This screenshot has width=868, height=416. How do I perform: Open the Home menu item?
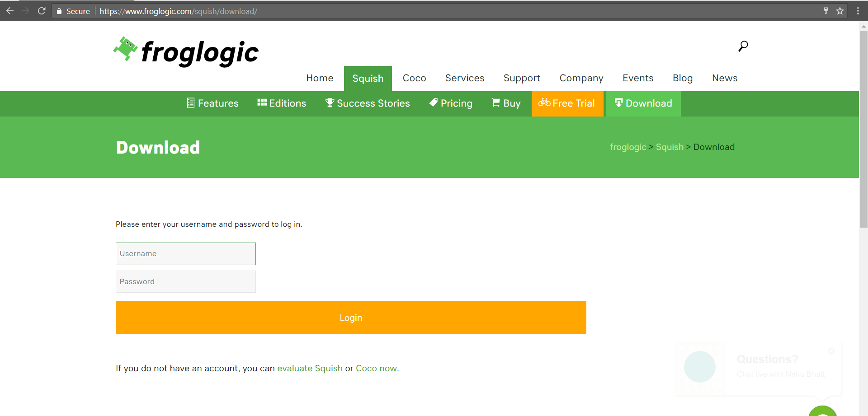320,78
